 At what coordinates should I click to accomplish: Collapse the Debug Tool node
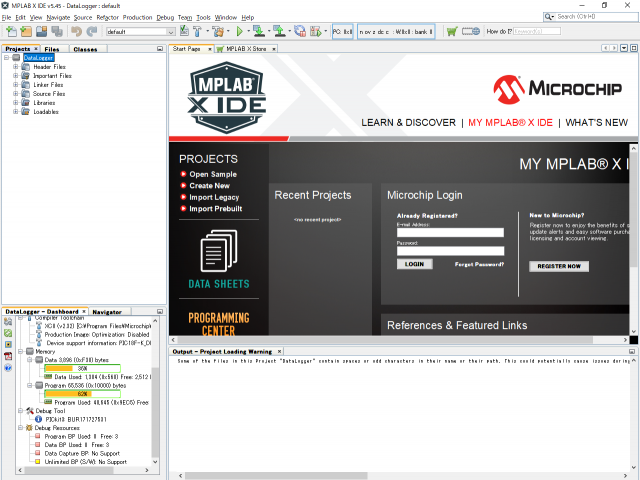coord(20,411)
